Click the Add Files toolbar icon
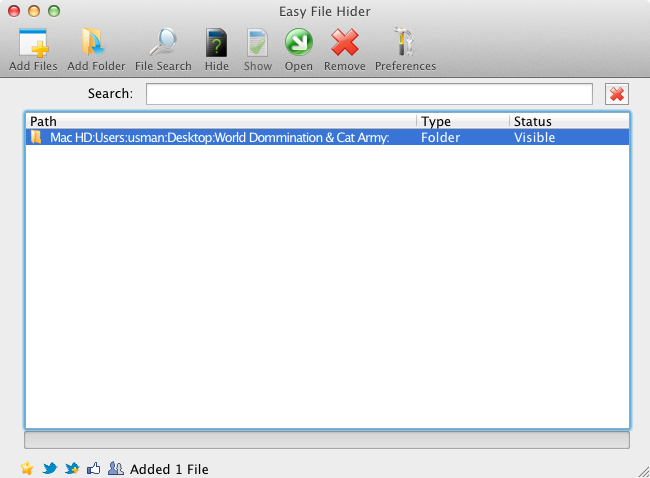The width and height of the screenshot is (650, 478). coord(33,42)
